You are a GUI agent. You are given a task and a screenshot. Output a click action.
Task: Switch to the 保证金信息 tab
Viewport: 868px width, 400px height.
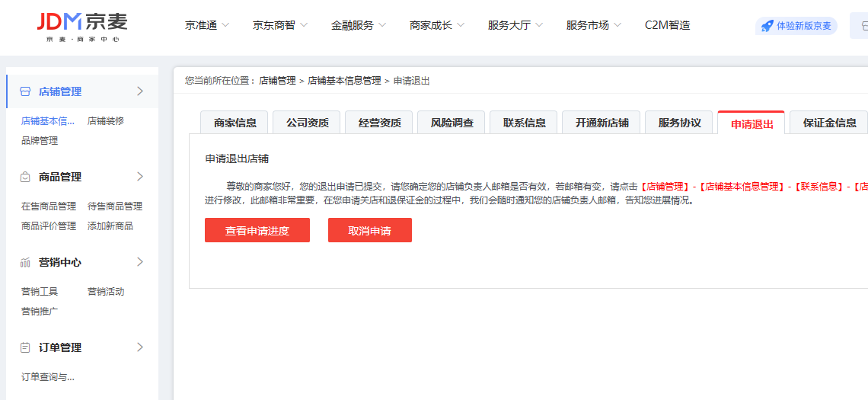pyautogui.click(x=829, y=123)
